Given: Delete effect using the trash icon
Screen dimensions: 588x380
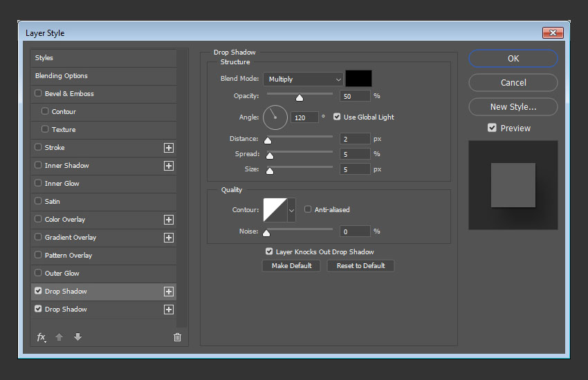Looking at the screenshot, I should [x=177, y=337].
